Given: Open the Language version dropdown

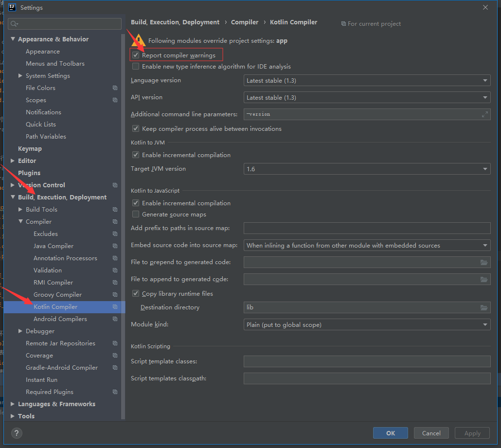Looking at the screenshot, I should point(367,81).
